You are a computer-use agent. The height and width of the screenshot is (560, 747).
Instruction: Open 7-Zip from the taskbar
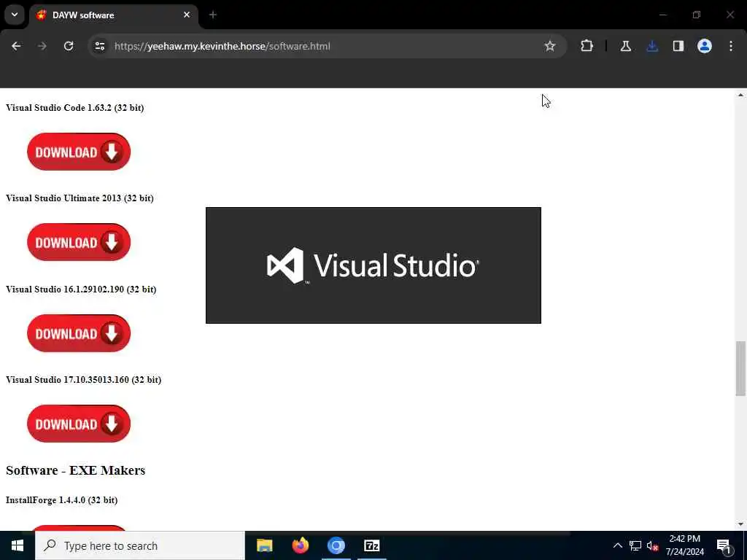371,545
